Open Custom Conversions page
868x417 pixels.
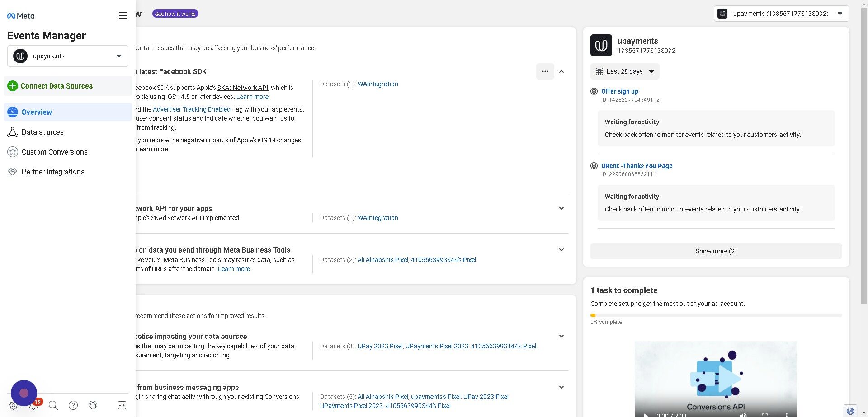tap(54, 152)
